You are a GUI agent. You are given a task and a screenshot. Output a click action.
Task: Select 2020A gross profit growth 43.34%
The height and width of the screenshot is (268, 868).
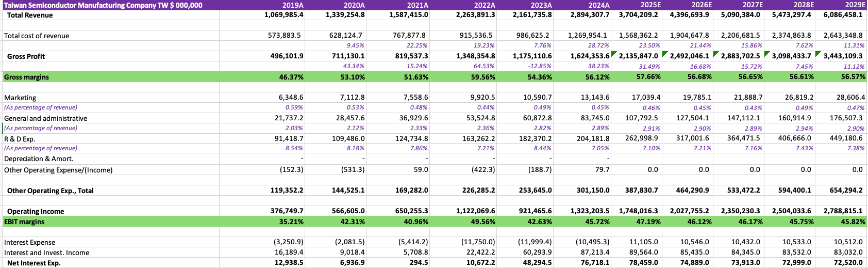[354, 66]
